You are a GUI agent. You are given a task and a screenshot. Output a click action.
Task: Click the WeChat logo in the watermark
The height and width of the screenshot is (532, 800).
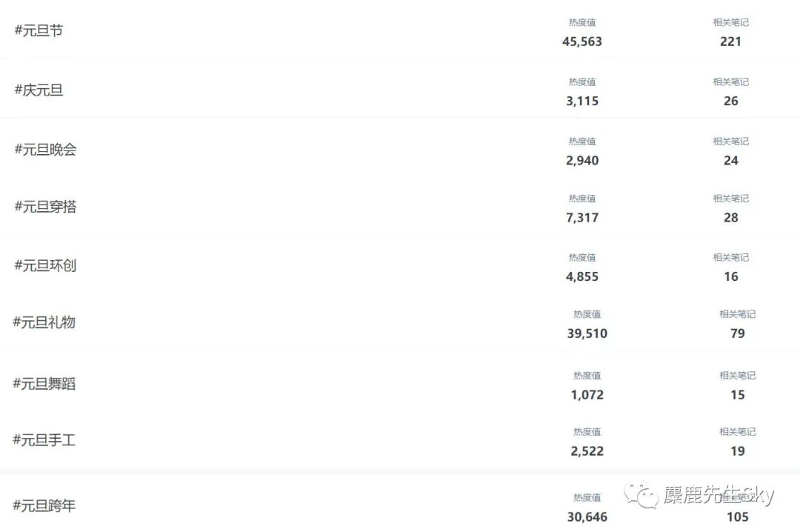coord(641,495)
